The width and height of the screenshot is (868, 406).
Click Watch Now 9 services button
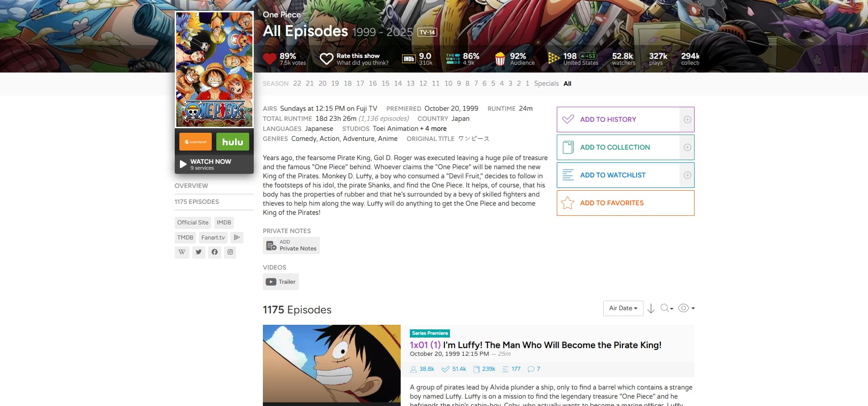(214, 164)
